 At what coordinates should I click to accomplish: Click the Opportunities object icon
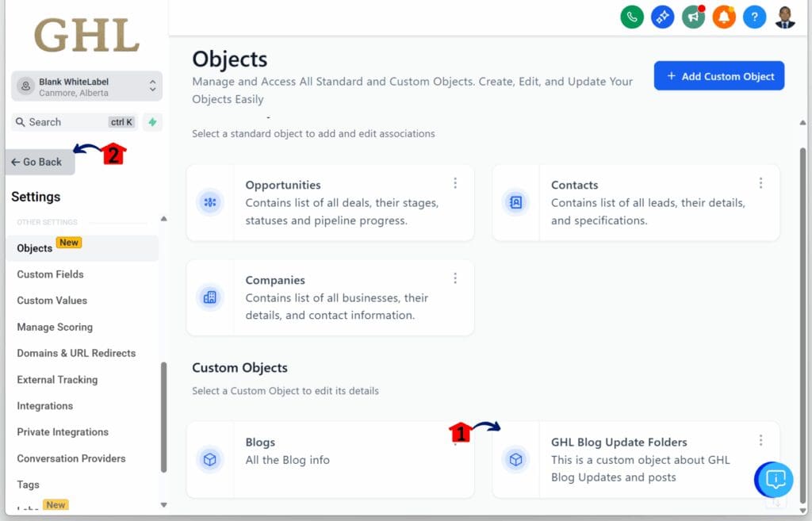(210, 203)
